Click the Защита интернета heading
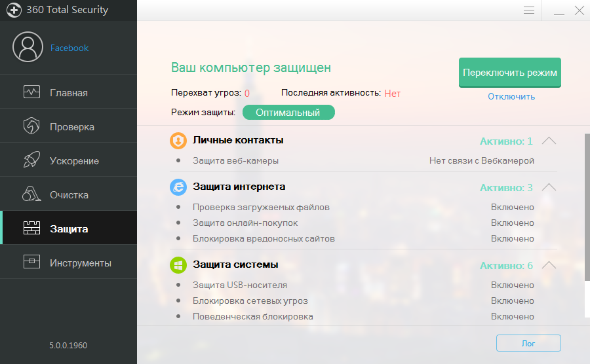The width and height of the screenshot is (590, 364). tap(239, 187)
